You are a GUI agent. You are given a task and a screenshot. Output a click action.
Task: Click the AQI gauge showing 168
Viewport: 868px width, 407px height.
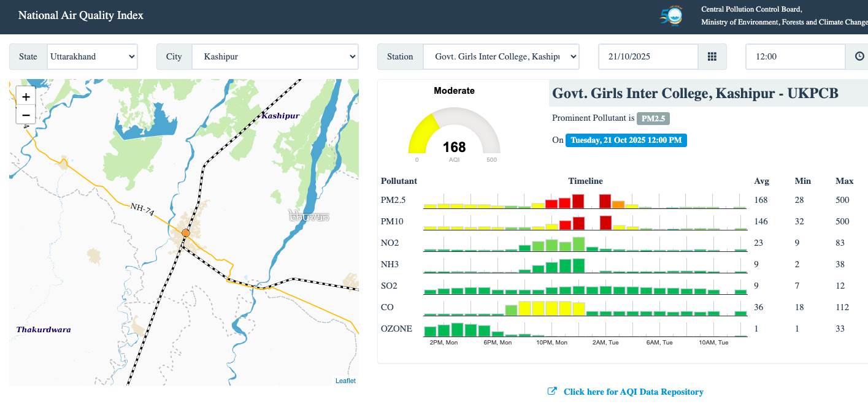(454, 134)
